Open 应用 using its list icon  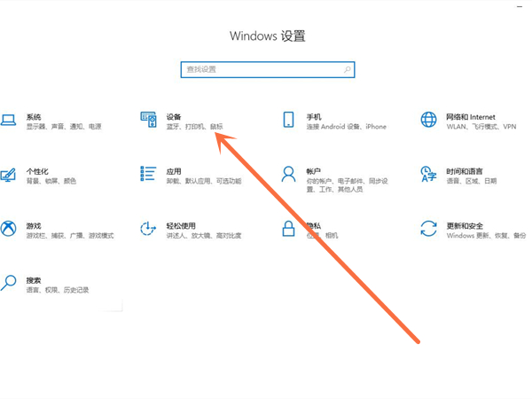pyautogui.click(x=148, y=174)
